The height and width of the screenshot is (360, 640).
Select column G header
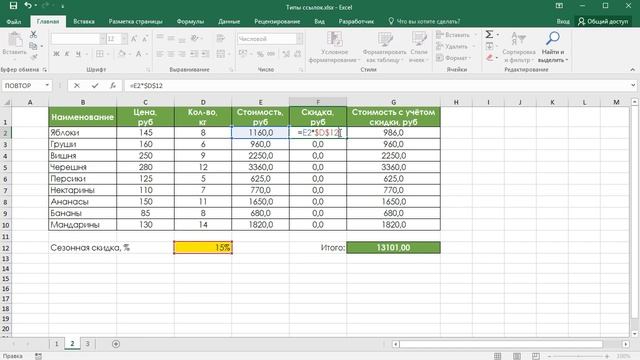coord(393,102)
